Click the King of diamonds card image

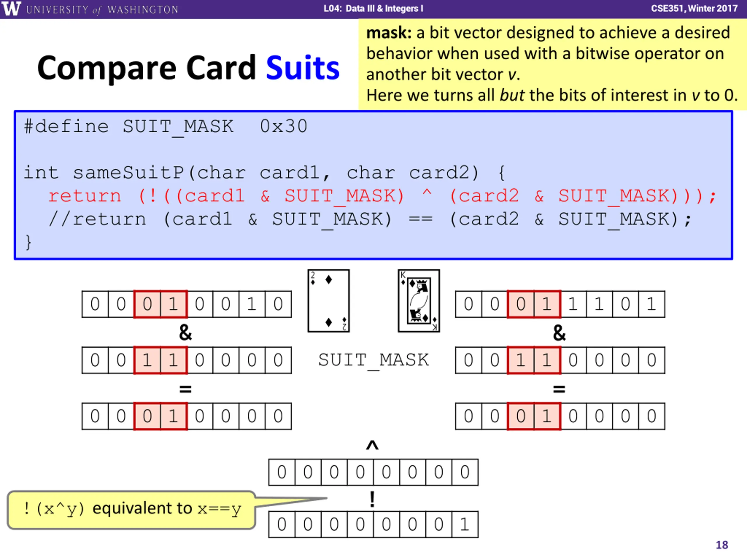coord(419,301)
